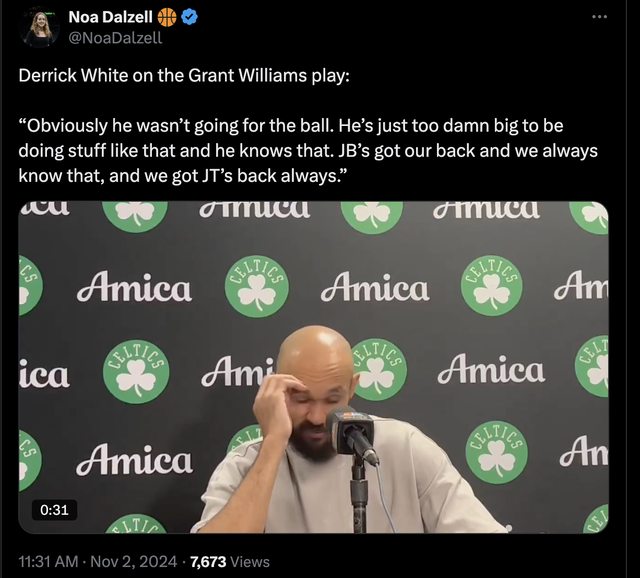
Task: Open the three-dot more options menu
Action: (x=599, y=17)
